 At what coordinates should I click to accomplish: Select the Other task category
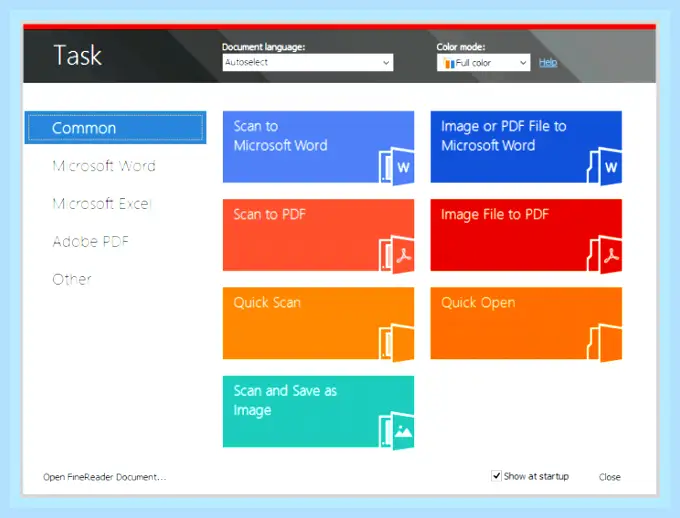coord(72,279)
